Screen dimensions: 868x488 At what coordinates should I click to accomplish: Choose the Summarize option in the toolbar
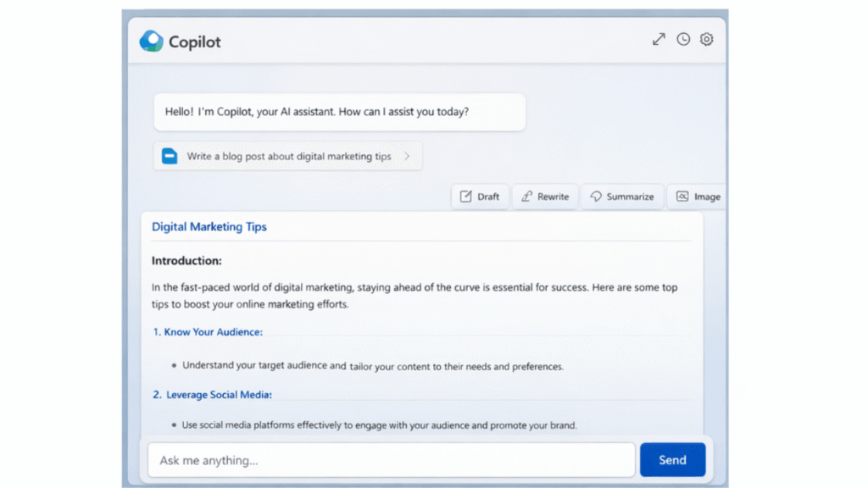click(622, 196)
